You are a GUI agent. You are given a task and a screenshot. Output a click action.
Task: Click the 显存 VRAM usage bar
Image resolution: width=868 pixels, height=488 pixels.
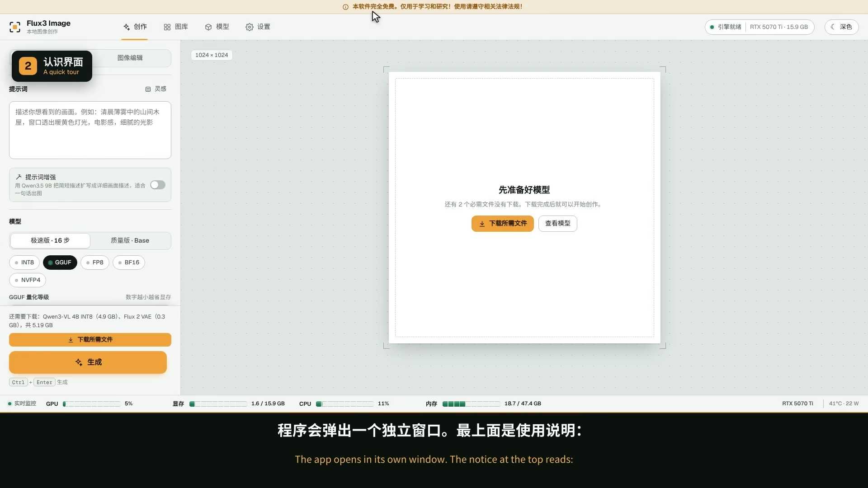218,404
